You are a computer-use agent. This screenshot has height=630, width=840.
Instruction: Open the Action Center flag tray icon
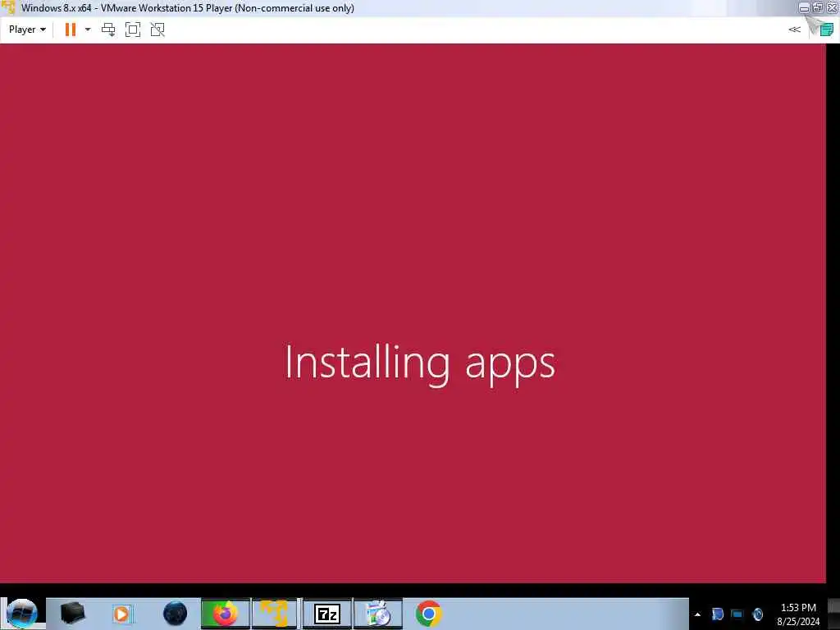click(718, 614)
